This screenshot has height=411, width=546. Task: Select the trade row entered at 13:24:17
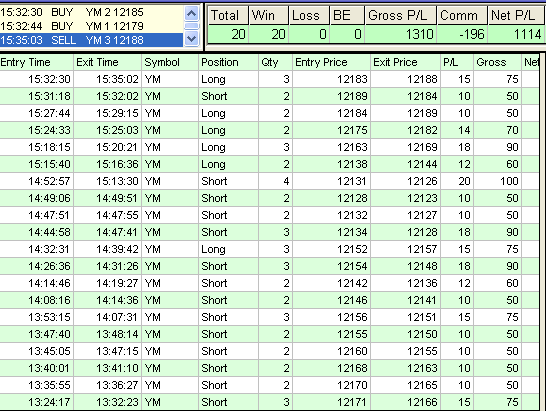coord(269,402)
